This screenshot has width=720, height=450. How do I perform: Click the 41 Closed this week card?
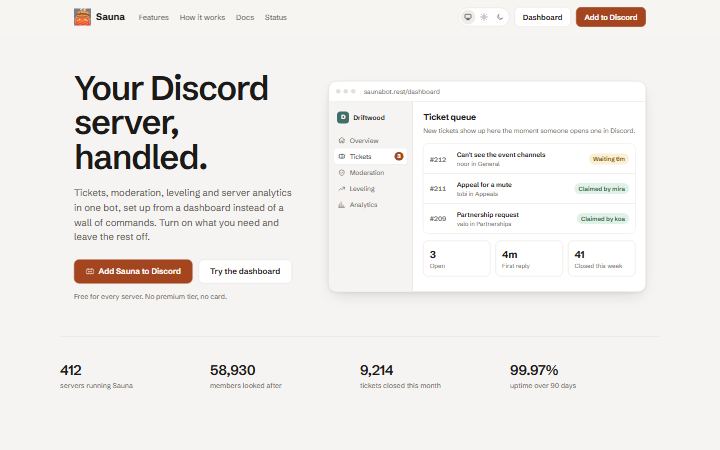[602, 259]
